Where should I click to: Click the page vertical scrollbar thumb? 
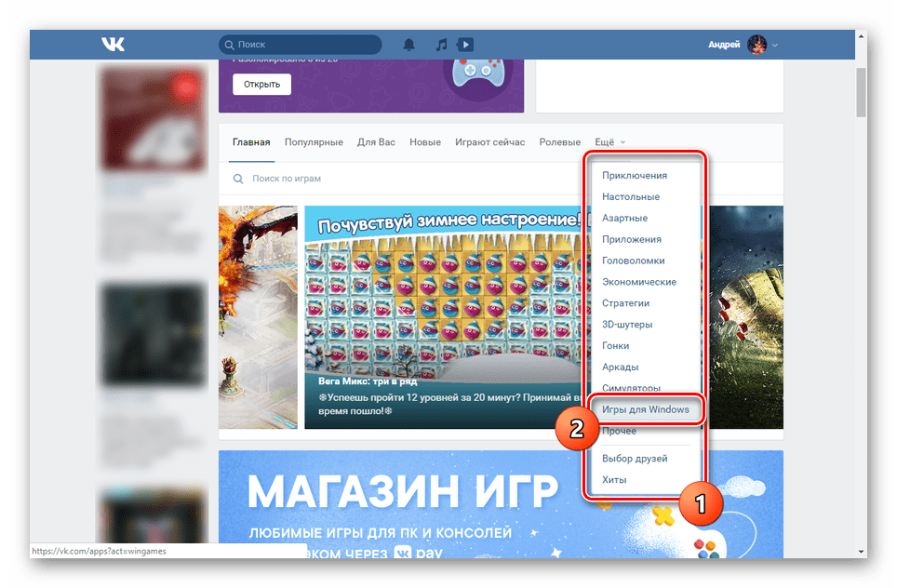[x=861, y=93]
